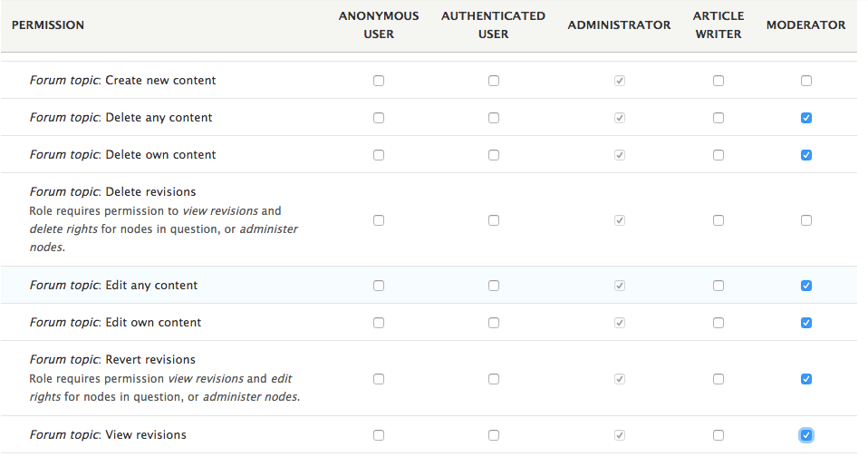Click the 'Anonymous user' column header
Image resolution: width=868 pixels, height=457 pixels.
[x=379, y=24]
